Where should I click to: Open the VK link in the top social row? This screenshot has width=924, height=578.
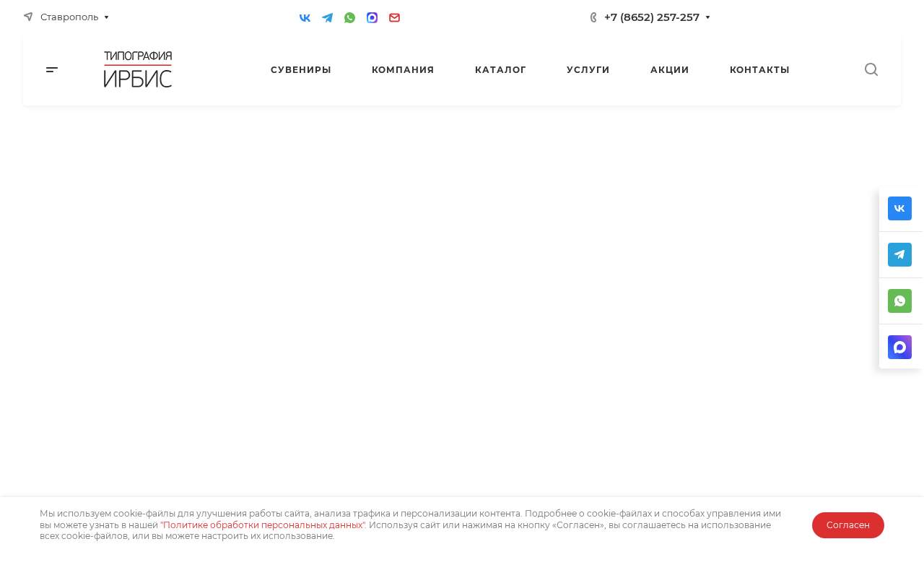[305, 17]
